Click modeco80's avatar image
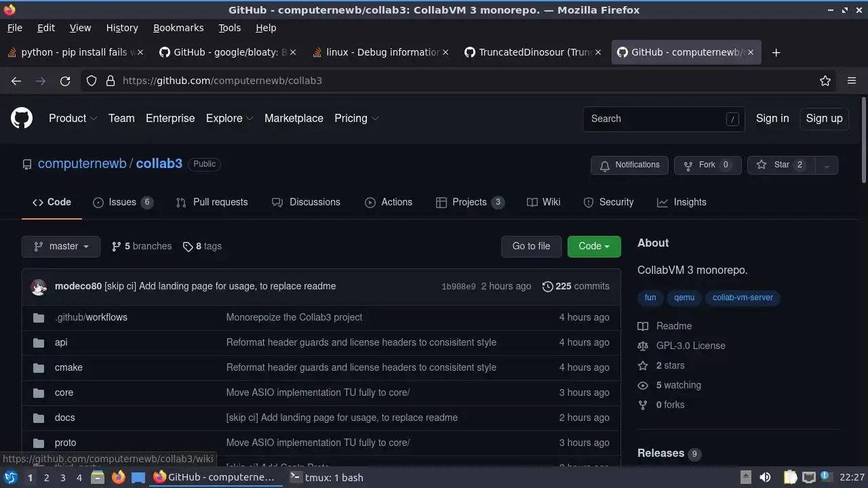Viewport: 868px width, 488px height. tap(39, 287)
